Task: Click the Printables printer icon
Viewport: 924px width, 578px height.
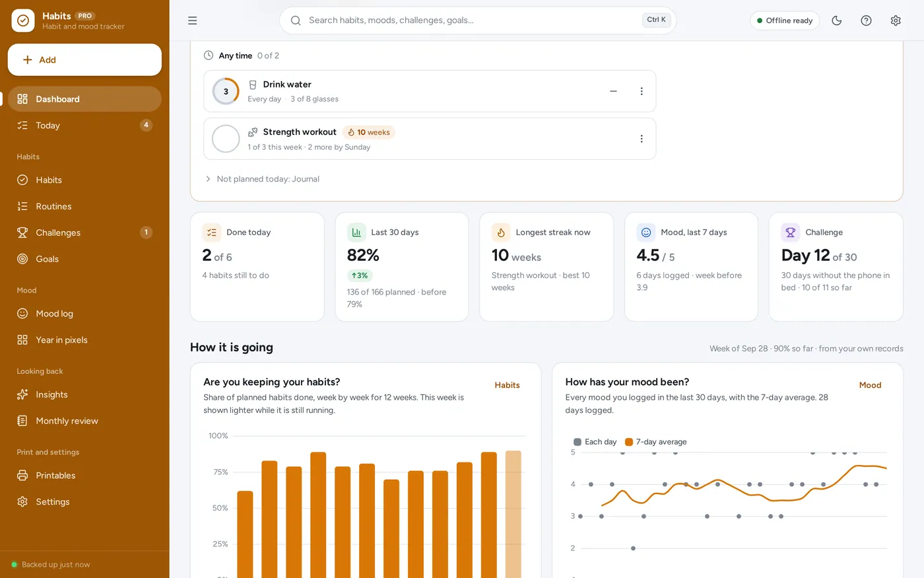Action: click(22, 475)
